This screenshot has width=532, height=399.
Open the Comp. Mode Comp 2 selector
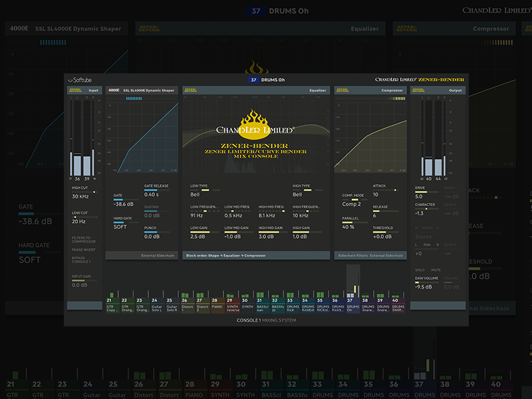tap(352, 204)
